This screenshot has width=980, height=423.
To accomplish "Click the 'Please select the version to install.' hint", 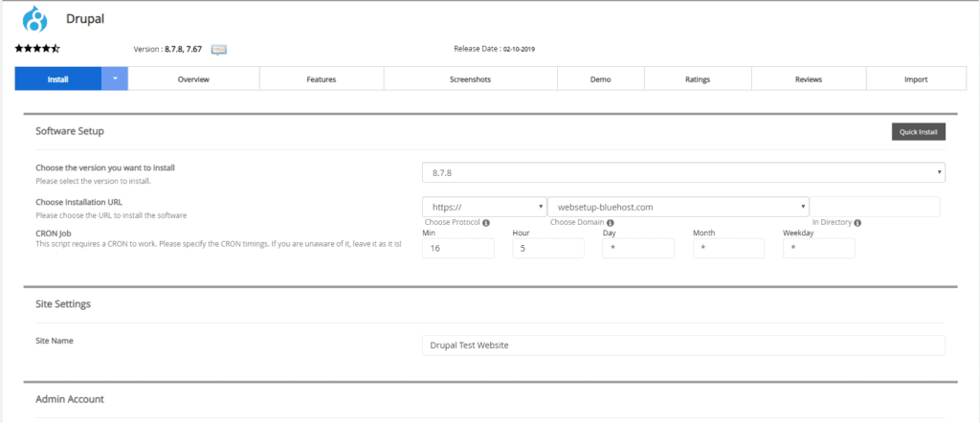I will click(x=93, y=181).
